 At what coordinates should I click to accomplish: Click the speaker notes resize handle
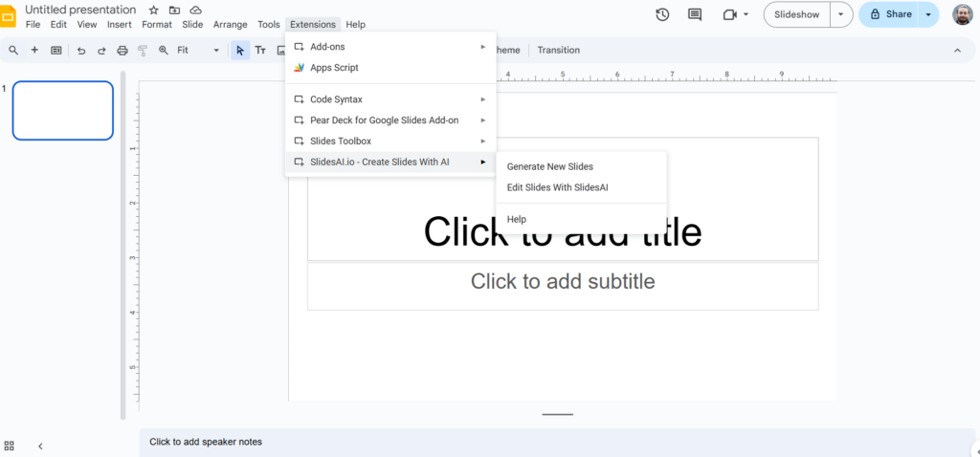tap(557, 414)
